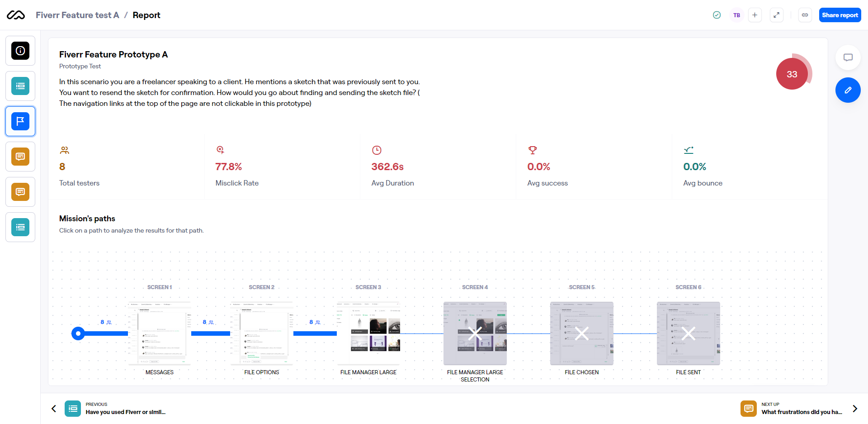Click the SCREEN 1 label

coord(160,287)
